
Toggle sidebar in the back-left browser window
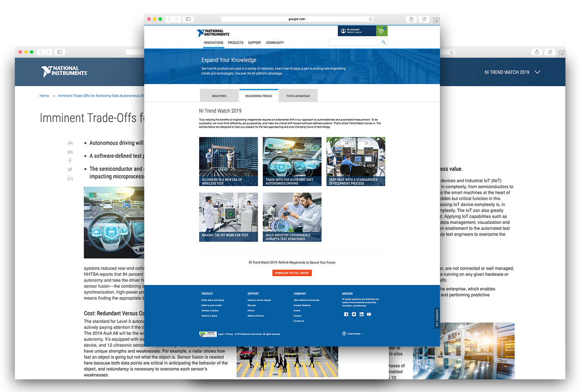coord(59,52)
